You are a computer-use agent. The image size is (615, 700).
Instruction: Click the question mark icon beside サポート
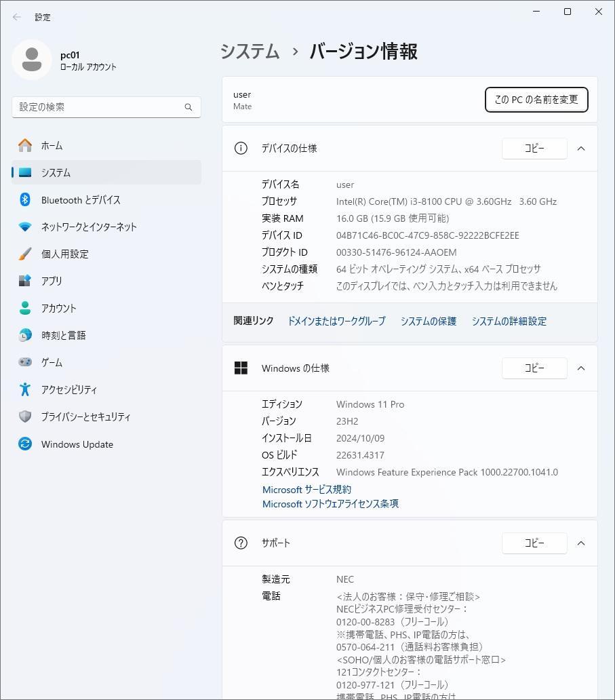coord(241,543)
